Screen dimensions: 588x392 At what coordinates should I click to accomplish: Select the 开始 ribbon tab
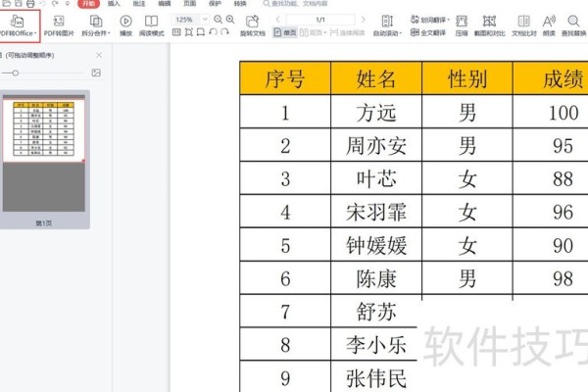click(88, 4)
